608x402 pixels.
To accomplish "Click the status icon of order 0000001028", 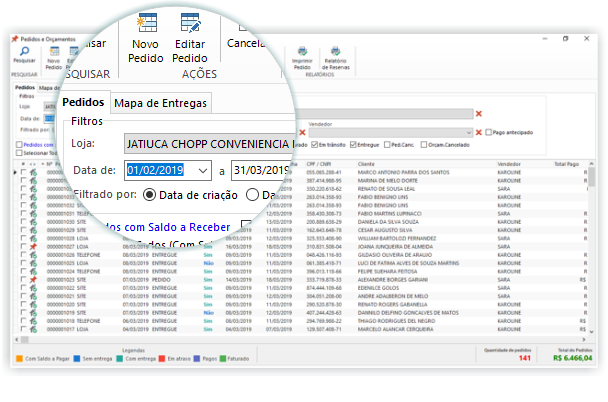I will 33,238.
